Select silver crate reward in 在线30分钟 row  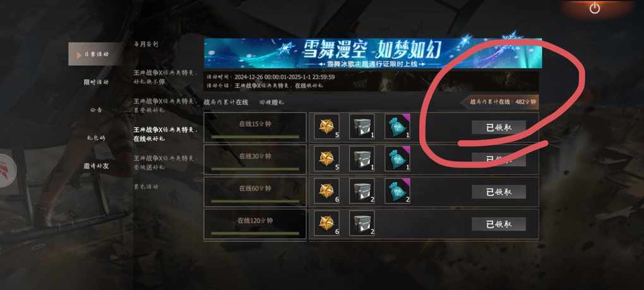coord(362,159)
